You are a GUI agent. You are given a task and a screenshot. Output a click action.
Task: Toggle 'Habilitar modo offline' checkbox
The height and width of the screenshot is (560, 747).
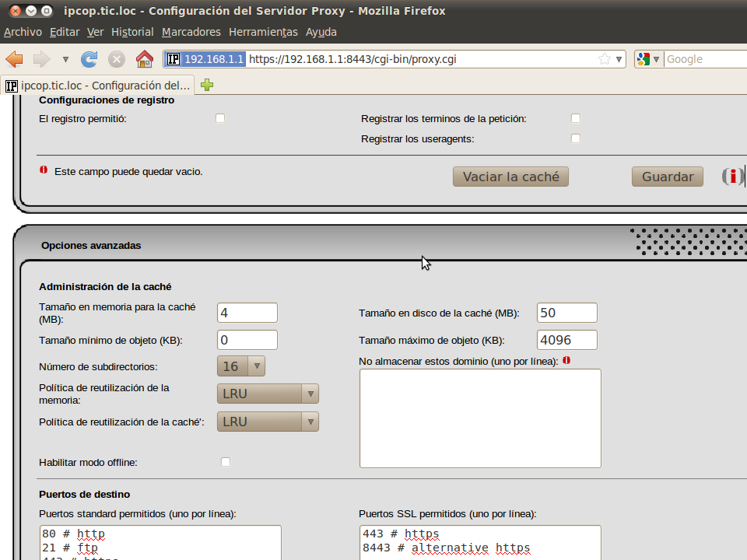(226, 462)
